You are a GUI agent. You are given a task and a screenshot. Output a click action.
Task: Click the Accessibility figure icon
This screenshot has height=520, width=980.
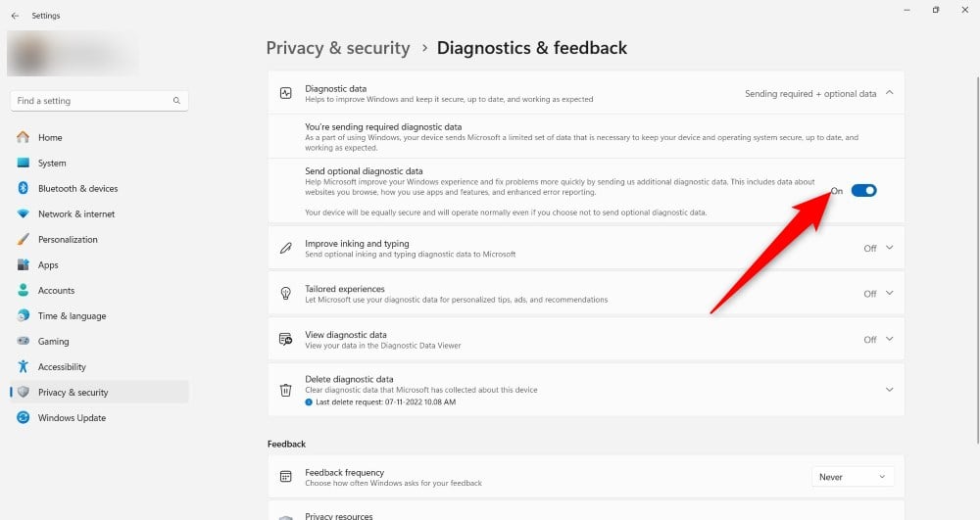pos(24,366)
